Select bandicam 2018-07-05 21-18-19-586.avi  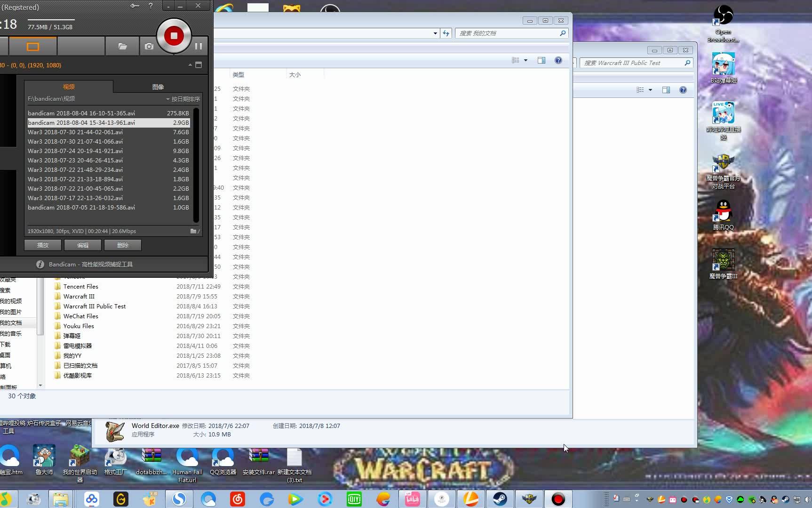108,207
